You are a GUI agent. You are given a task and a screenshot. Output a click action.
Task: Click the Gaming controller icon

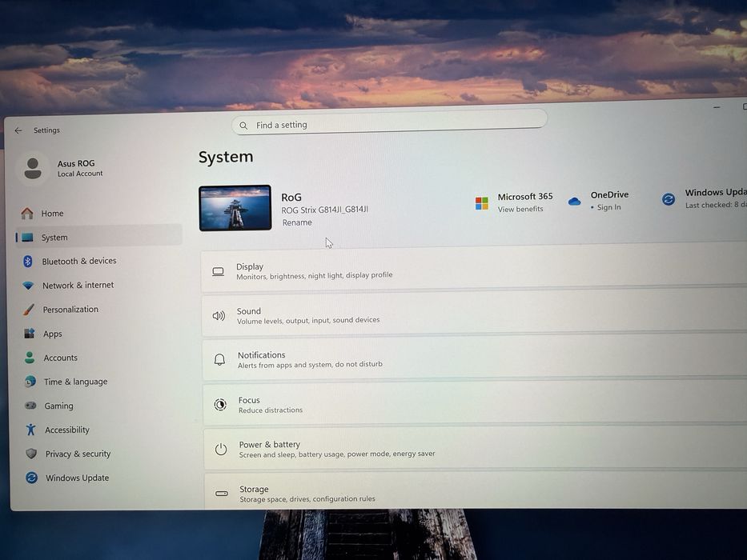(x=30, y=406)
